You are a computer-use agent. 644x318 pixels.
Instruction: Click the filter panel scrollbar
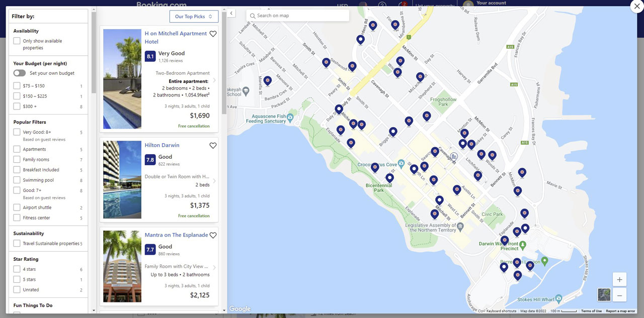coord(94,53)
